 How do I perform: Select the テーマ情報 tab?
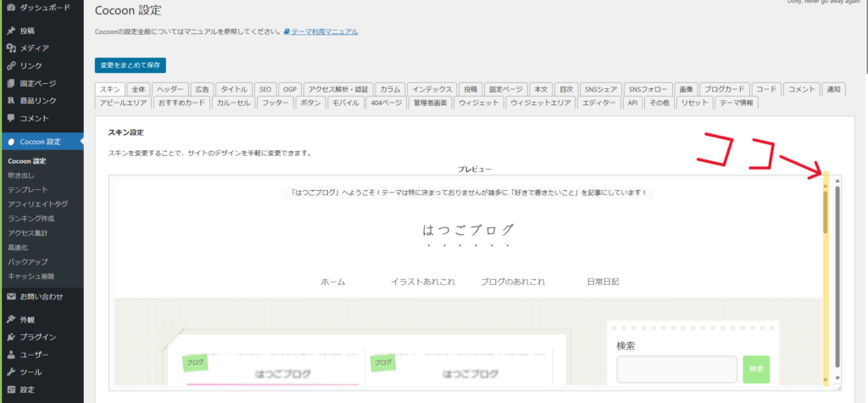click(737, 103)
